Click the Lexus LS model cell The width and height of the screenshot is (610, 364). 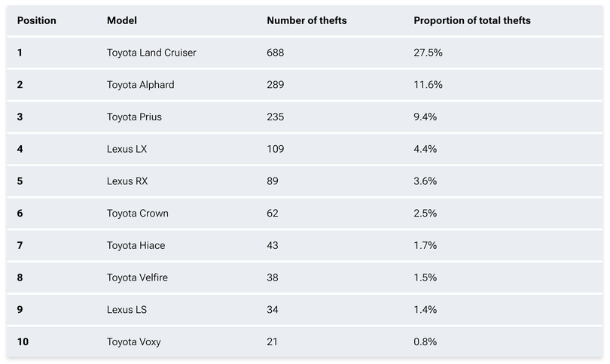[x=126, y=310]
